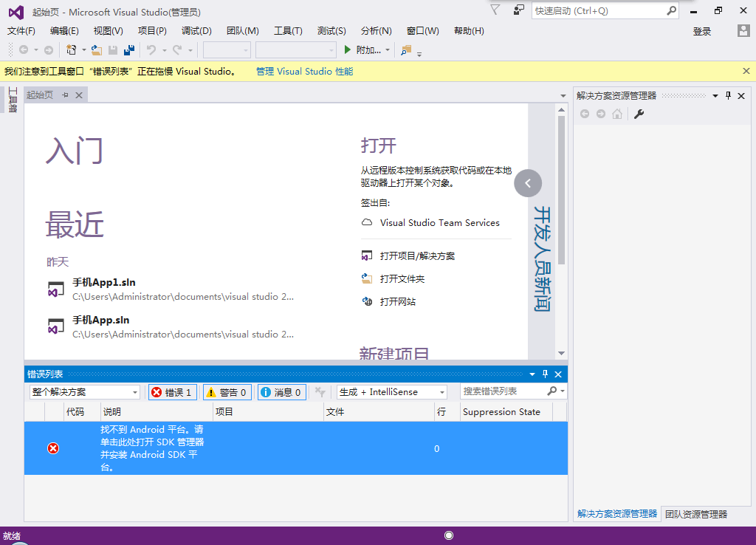The height and width of the screenshot is (545, 756).
Task: Switch to 解决方案资源管理器 bottom tab
Action: click(617, 514)
